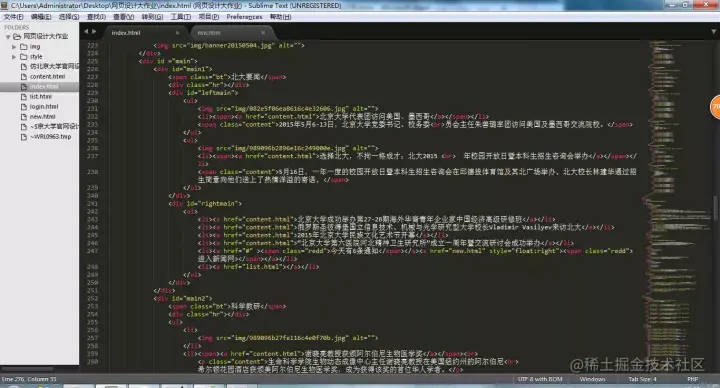
Task: Go to next tab with right arrow
Action: (x=94, y=31)
